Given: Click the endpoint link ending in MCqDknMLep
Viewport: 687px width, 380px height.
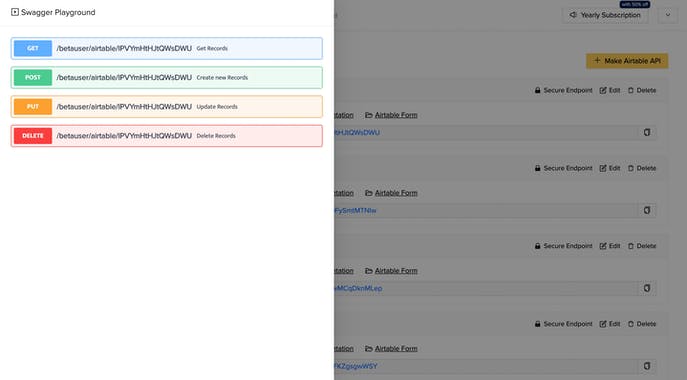Looking at the screenshot, I should (358, 288).
